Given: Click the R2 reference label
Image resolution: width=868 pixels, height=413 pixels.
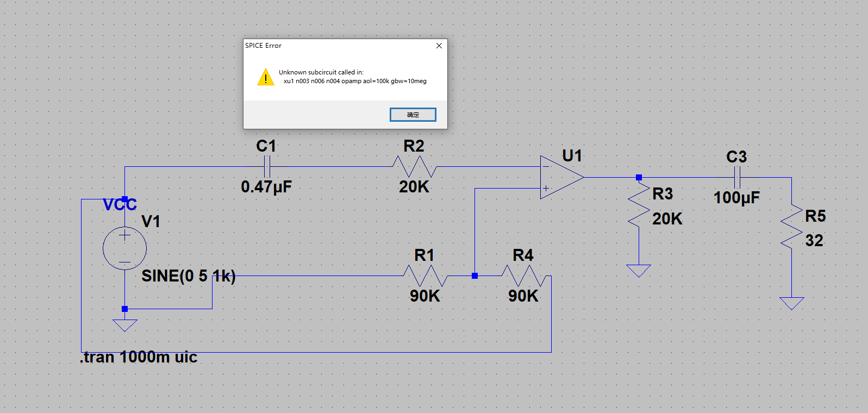Looking at the screenshot, I should [414, 146].
